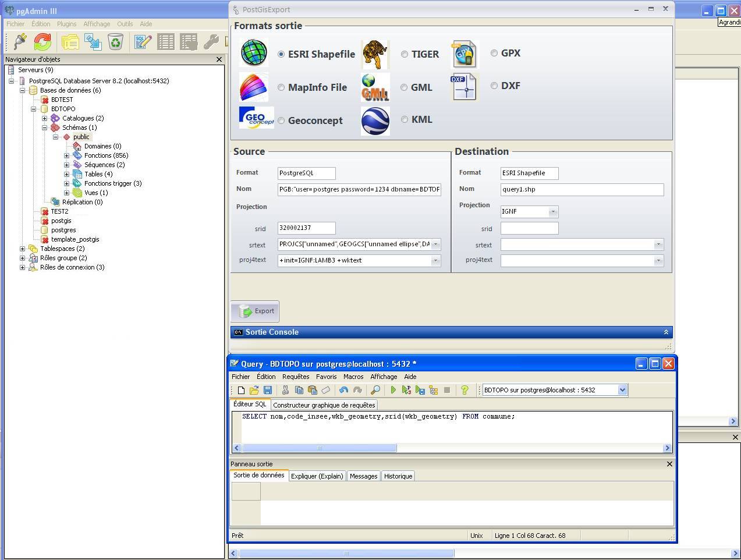Enable MapInfo File as output format
The width and height of the screenshot is (741, 560).
(281, 87)
